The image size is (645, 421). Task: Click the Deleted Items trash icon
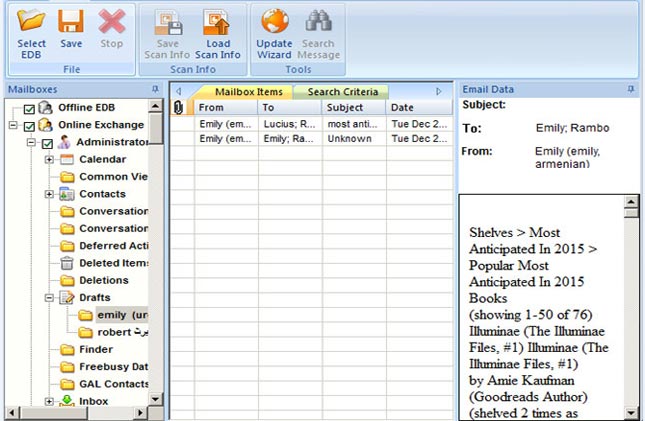67,263
